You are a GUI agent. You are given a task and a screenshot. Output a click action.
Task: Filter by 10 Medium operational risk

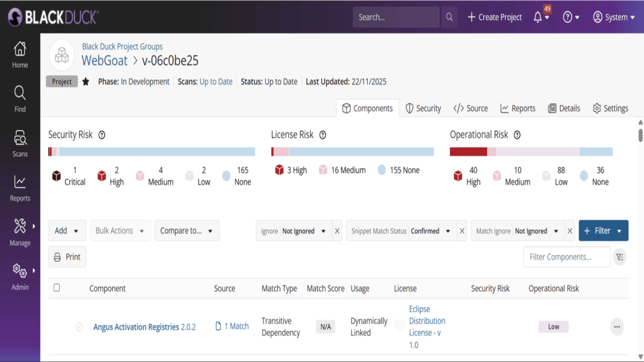[x=512, y=176]
